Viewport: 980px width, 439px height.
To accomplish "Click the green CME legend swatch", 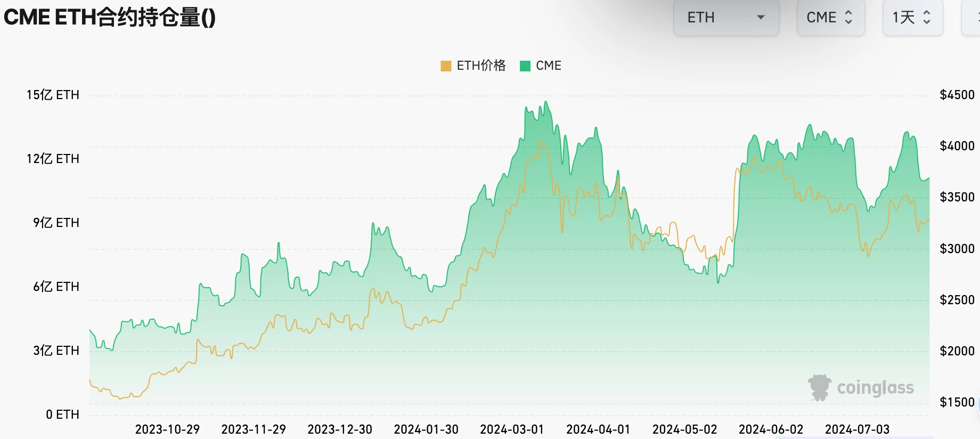I will click(x=525, y=66).
